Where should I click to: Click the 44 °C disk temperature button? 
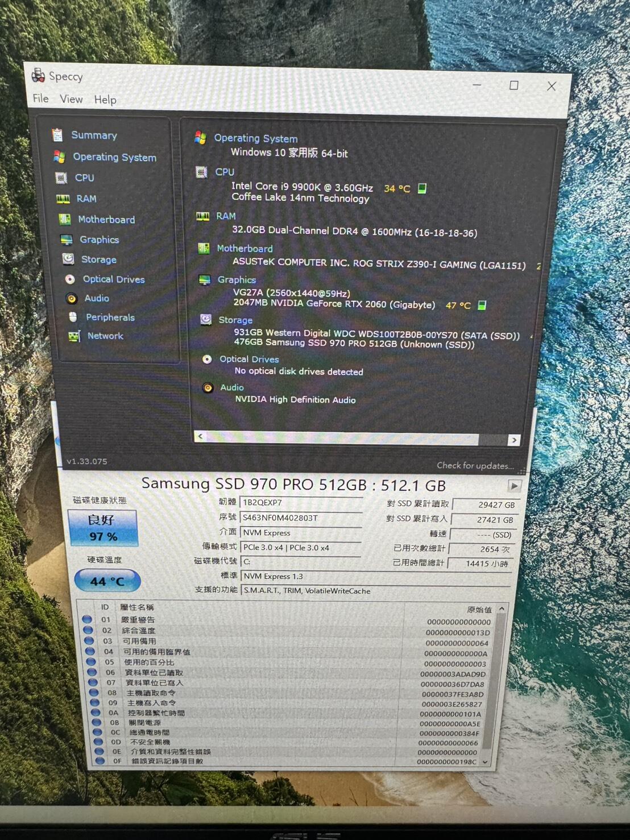click(x=107, y=581)
